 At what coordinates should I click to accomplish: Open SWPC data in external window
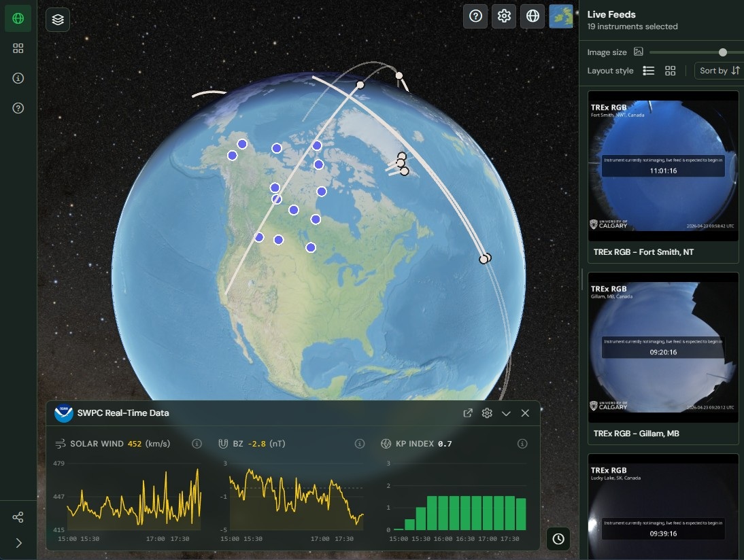pos(468,413)
